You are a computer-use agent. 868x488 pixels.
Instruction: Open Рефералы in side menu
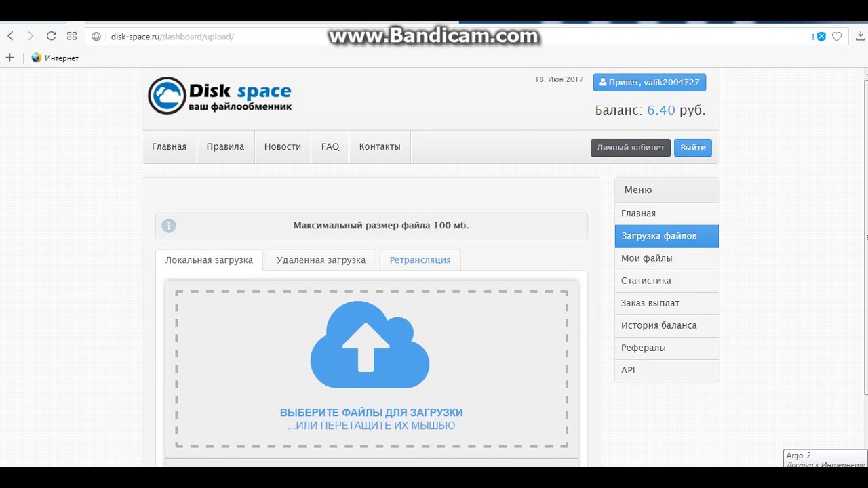tap(667, 348)
